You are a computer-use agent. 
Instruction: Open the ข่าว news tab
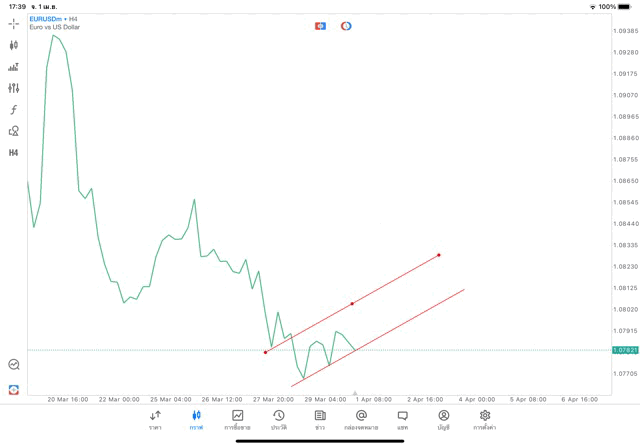pos(320,420)
